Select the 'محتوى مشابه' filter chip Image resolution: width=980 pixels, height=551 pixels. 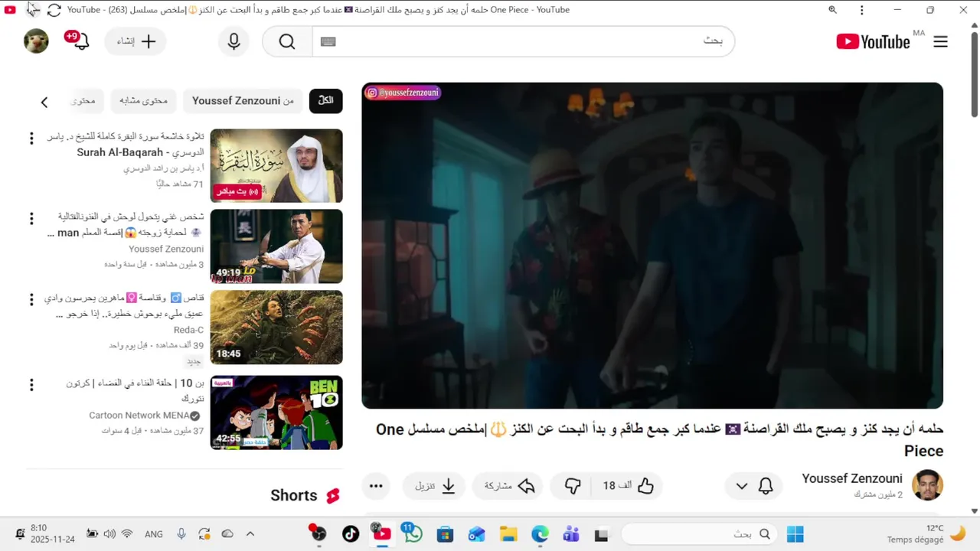pyautogui.click(x=143, y=101)
